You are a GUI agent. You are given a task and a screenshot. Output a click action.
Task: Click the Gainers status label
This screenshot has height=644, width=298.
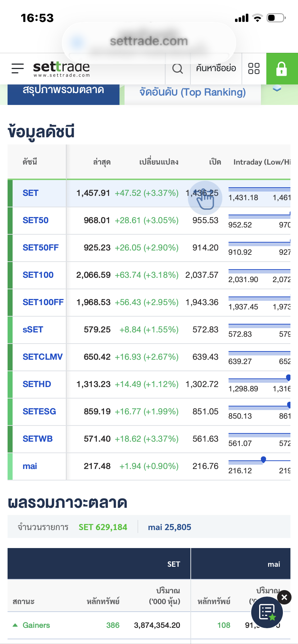(x=36, y=625)
